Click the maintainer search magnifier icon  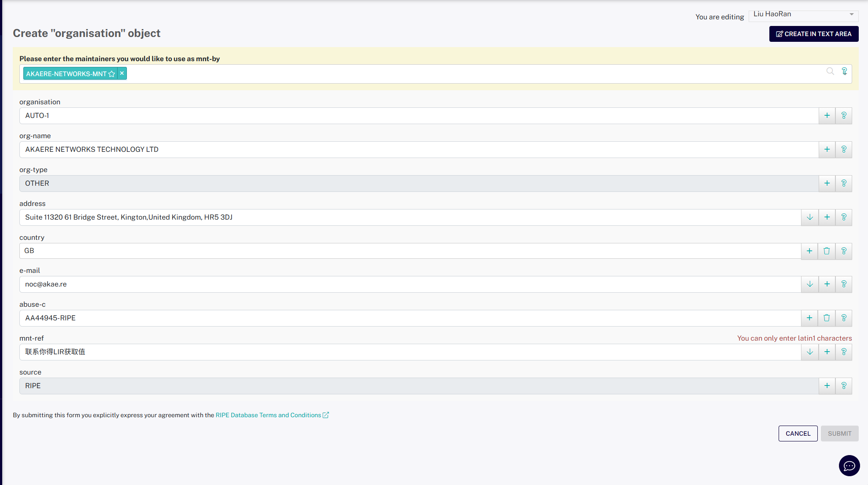(x=830, y=71)
